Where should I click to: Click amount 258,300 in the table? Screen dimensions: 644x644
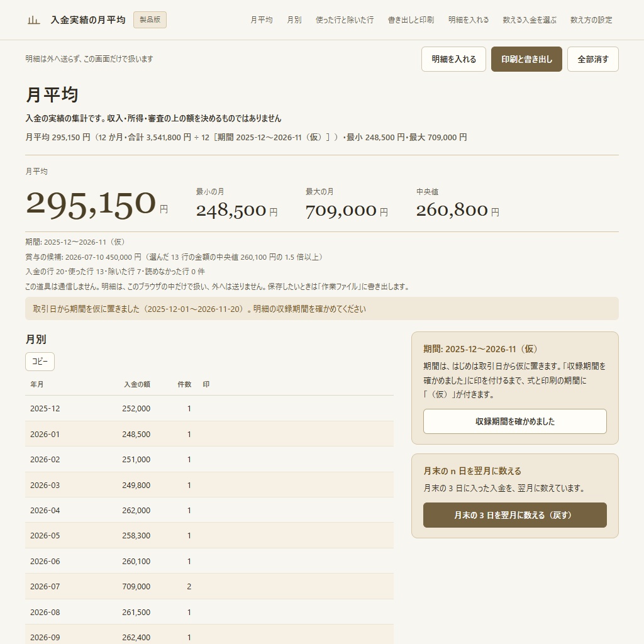click(x=136, y=536)
